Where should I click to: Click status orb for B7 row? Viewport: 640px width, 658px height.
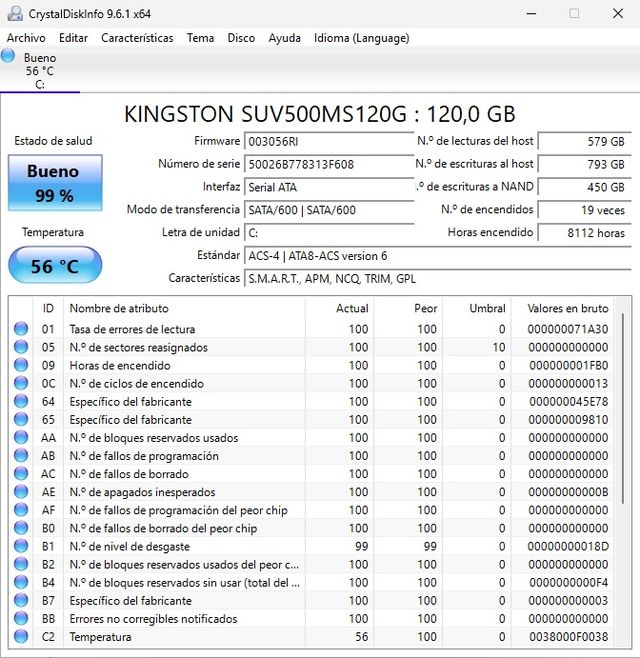point(21,600)
